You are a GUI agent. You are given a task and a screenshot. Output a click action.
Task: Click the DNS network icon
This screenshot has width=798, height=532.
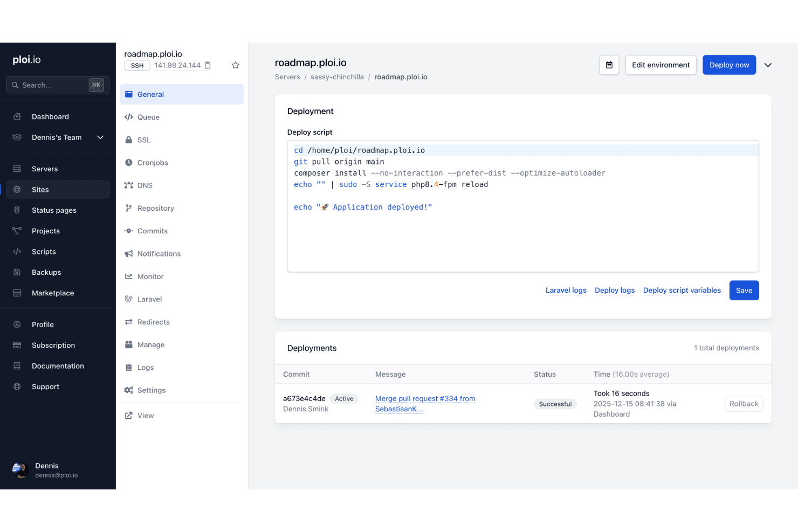(129, 185)
